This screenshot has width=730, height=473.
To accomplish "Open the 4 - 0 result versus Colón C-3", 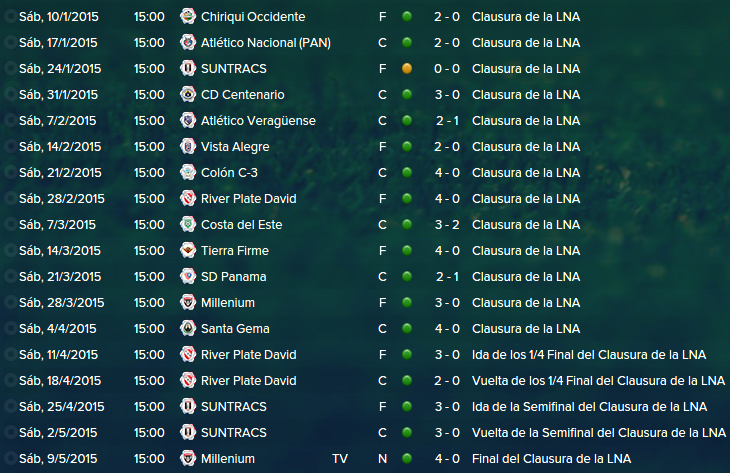I will pos(447,173).
